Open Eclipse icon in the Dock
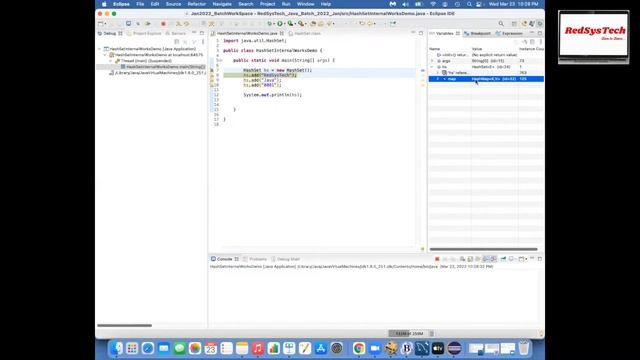Viewport: 640px width, 360px height. tap(454, 348)
